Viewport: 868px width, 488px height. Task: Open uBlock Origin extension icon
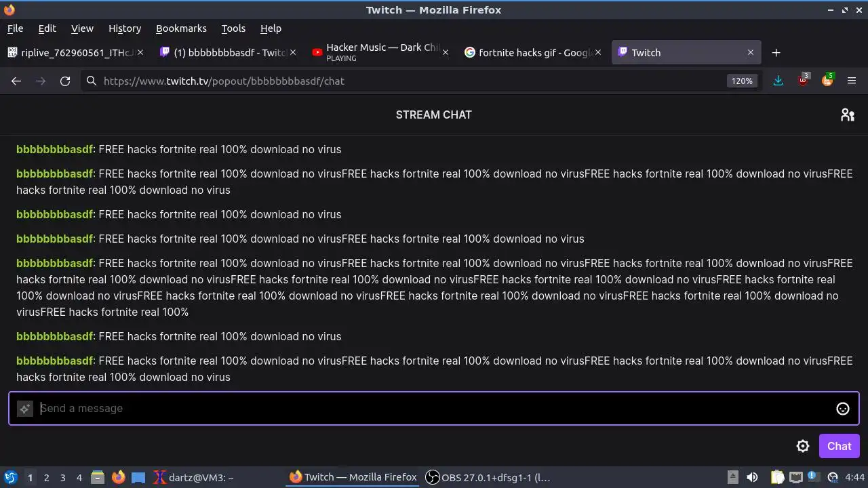(x=803, y=80)
